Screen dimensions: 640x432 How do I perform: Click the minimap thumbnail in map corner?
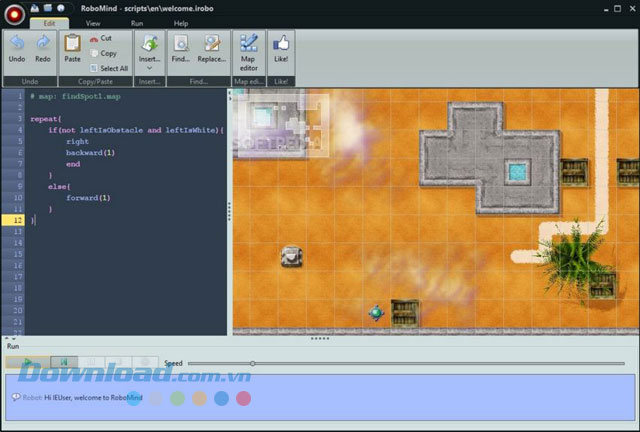point(281,125)
